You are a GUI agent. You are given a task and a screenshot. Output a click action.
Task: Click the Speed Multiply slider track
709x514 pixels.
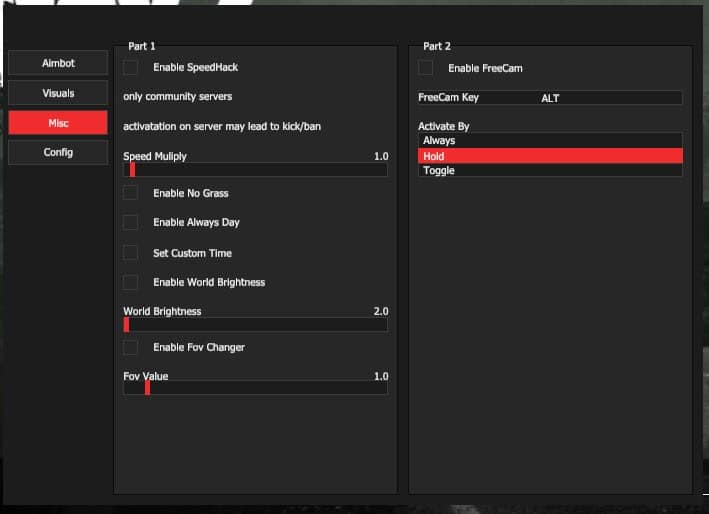(260, 170)
